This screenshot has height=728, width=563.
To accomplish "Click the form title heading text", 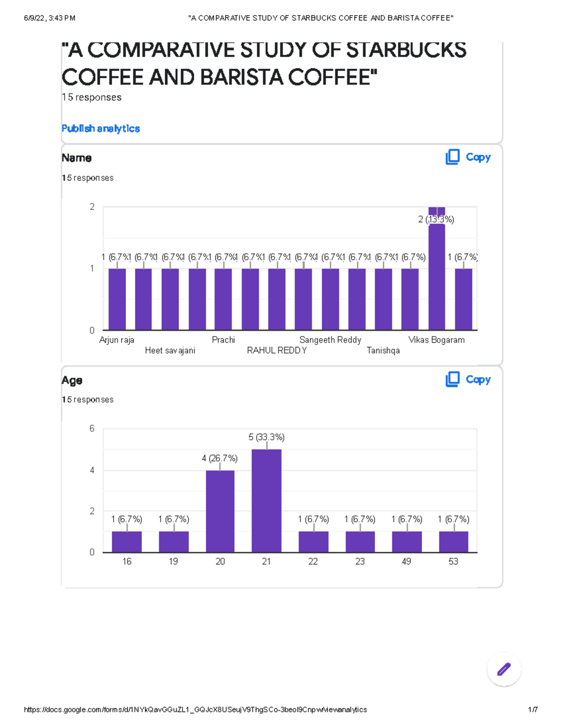I will point(264,64).
